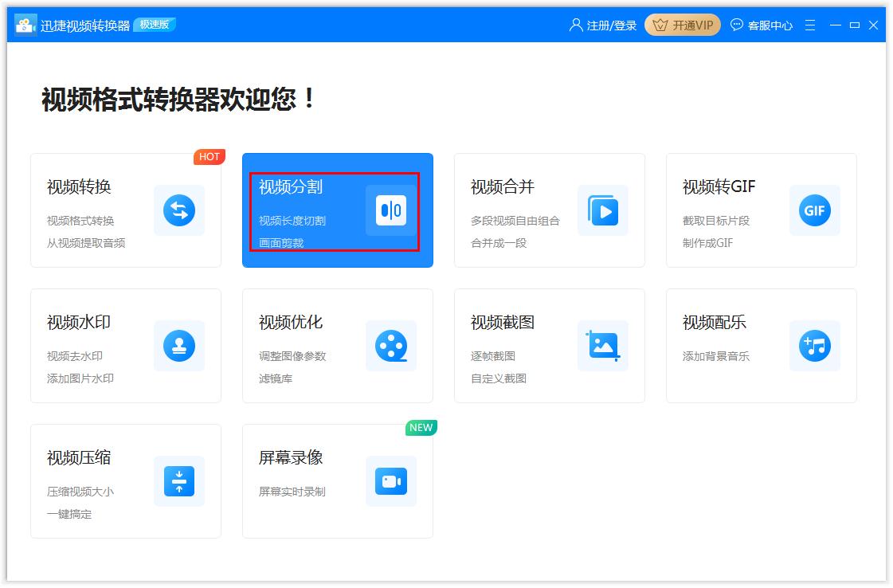893x588 pixels.
Task: Click the NEW badge on 屏幕录像 card
Action: [421, 428]
